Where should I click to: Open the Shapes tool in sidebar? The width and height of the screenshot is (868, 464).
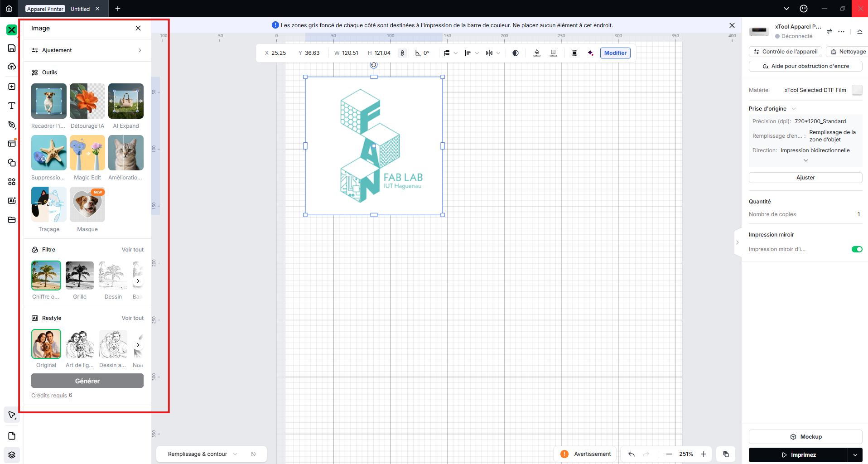(12, 163)
